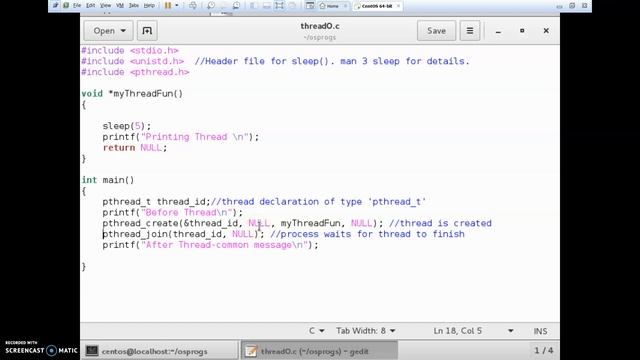Click the 1 / 4 workspace switcher
640x360 pixels.
544,351
